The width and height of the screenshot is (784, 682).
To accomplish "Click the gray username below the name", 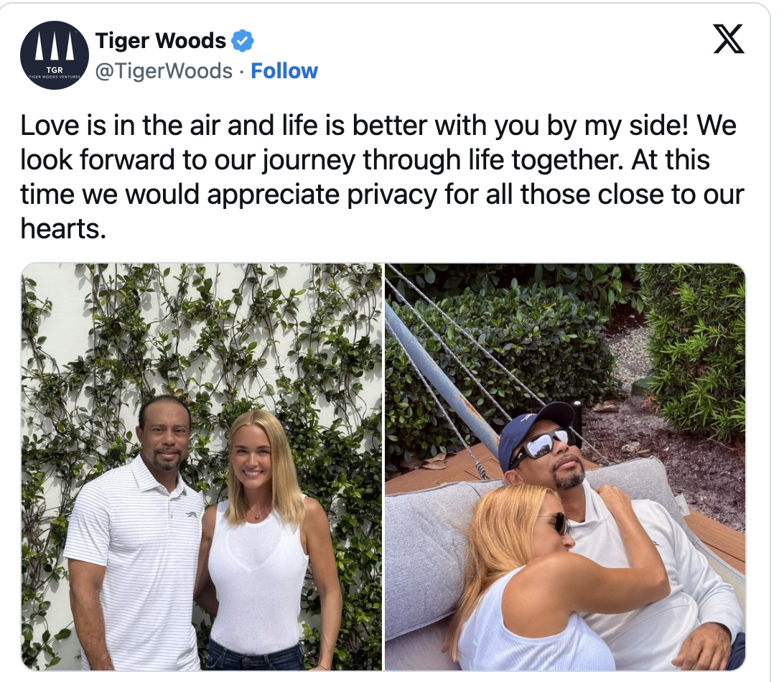I will tap(164, 71).
